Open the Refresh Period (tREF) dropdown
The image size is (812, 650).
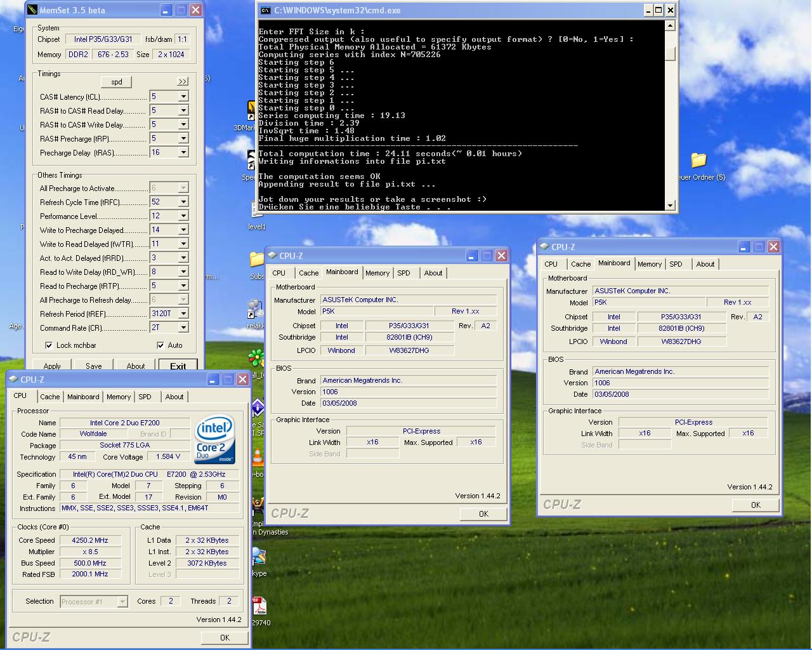(183, 314)
